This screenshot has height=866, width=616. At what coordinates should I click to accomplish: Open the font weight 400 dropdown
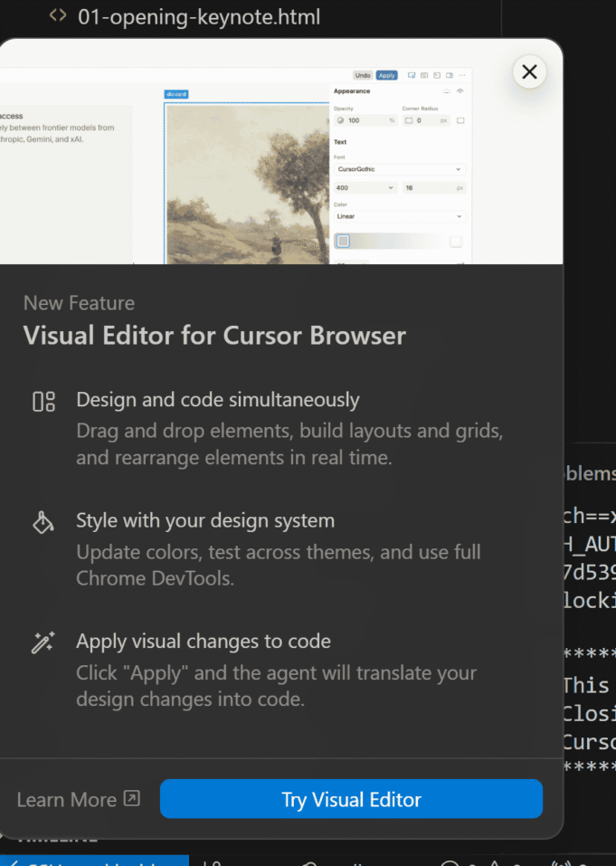[365, 187]
